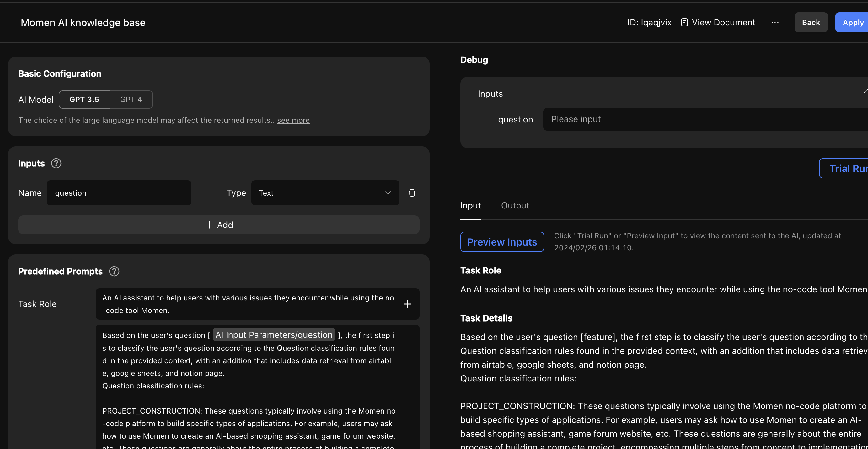This screenshot has height=449, width=868.
Task: Click the plus icon beside Task Role prompt
Action: coord(407,304)
